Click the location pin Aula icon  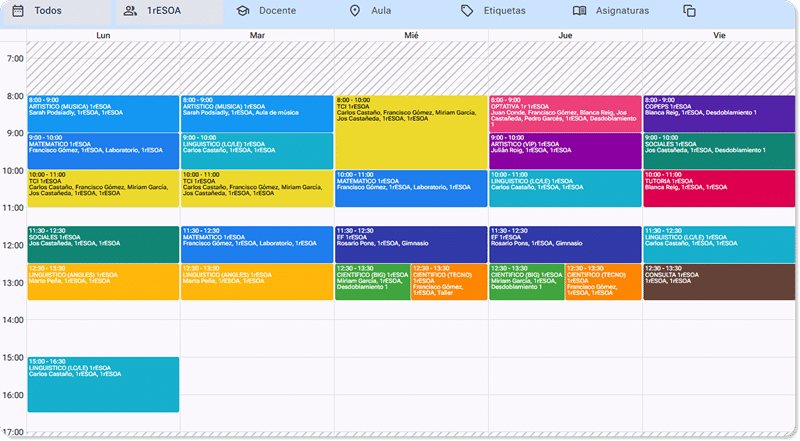click(x=355, y=11)
